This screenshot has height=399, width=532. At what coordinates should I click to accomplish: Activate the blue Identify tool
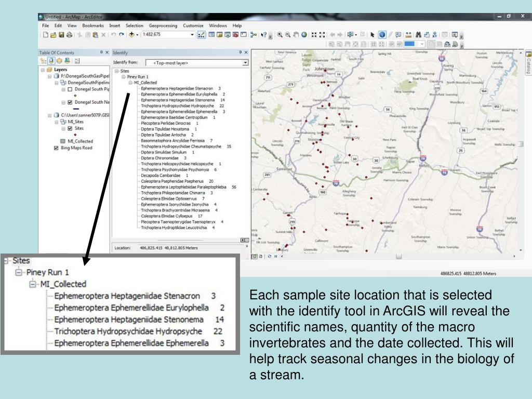tap(382, 35)
